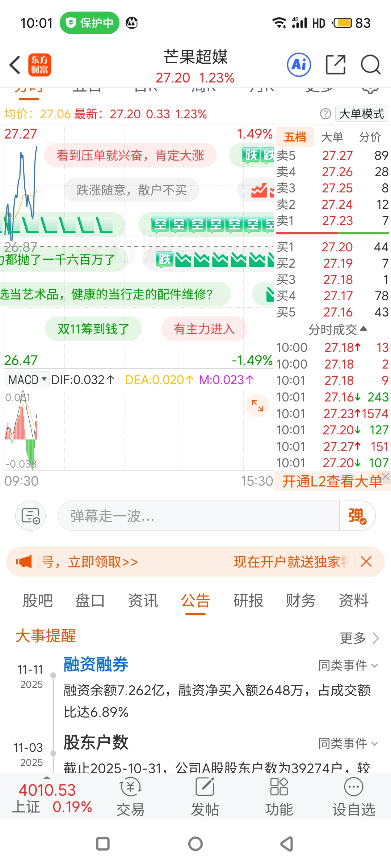The height and width of the screenshot is (868, 391).
Task: Expand the MACD chart to fullscreen
Action: tap(257, 405)
